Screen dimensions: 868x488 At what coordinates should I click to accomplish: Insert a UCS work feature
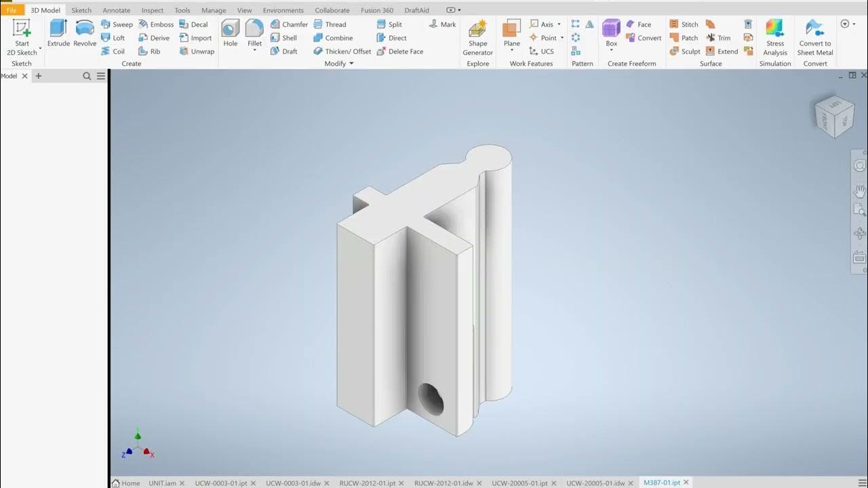pos(541,52)
